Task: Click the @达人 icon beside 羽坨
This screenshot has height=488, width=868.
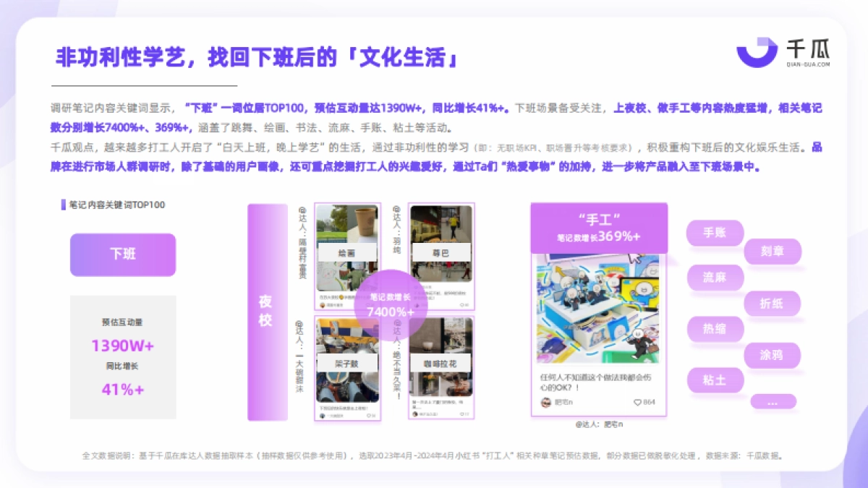Action: 396,210
